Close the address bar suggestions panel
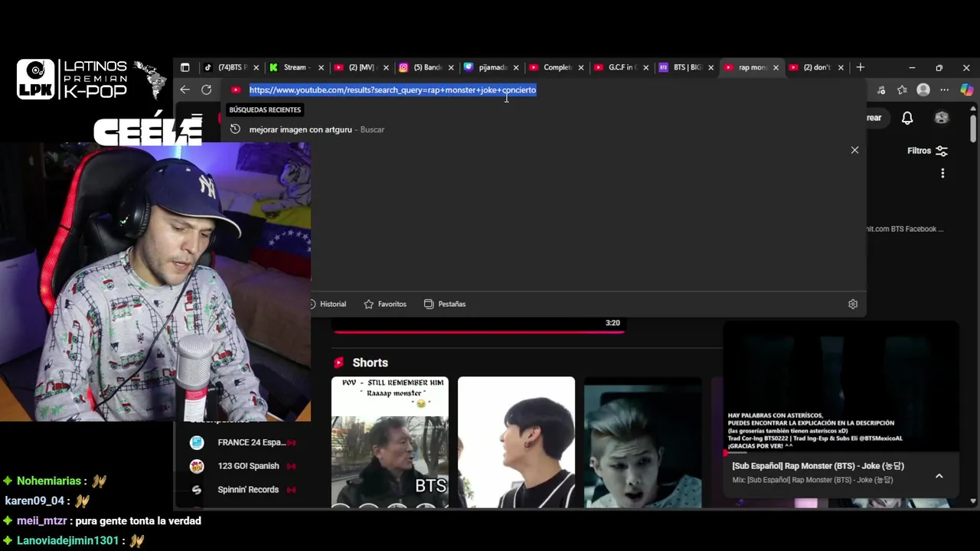Viewport: 980px width, 551px height. point(854,150)
